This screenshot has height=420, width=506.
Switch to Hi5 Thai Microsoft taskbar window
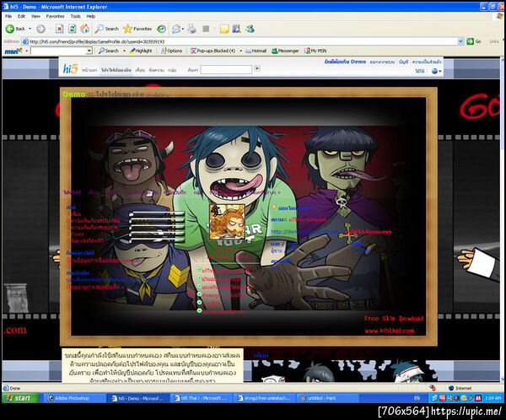coord(201,398)
